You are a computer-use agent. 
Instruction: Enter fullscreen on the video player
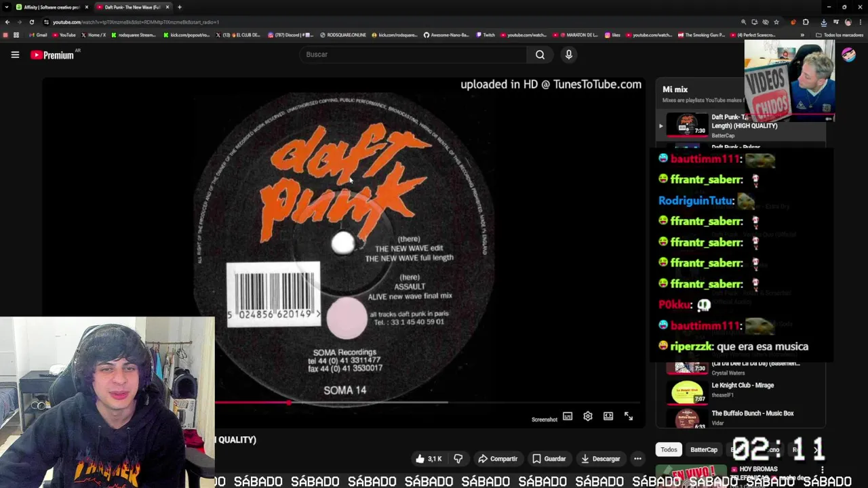[629, 416]
